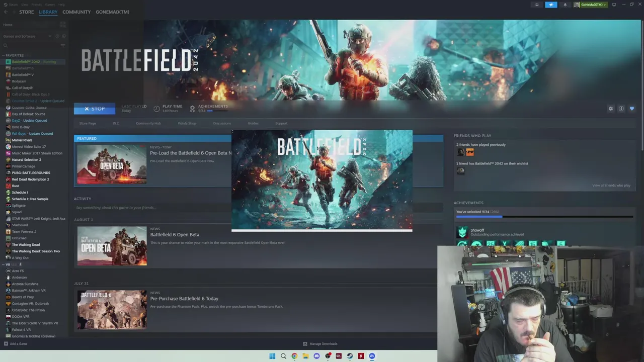Viewport: 644px width, 362px height.
Task: Open the Help menu
Action: click(x=61, y=5)
